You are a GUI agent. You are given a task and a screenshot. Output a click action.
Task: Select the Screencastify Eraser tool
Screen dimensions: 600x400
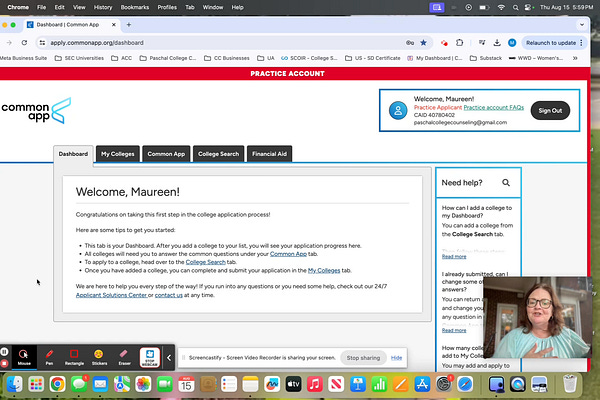tap(124, 357)
